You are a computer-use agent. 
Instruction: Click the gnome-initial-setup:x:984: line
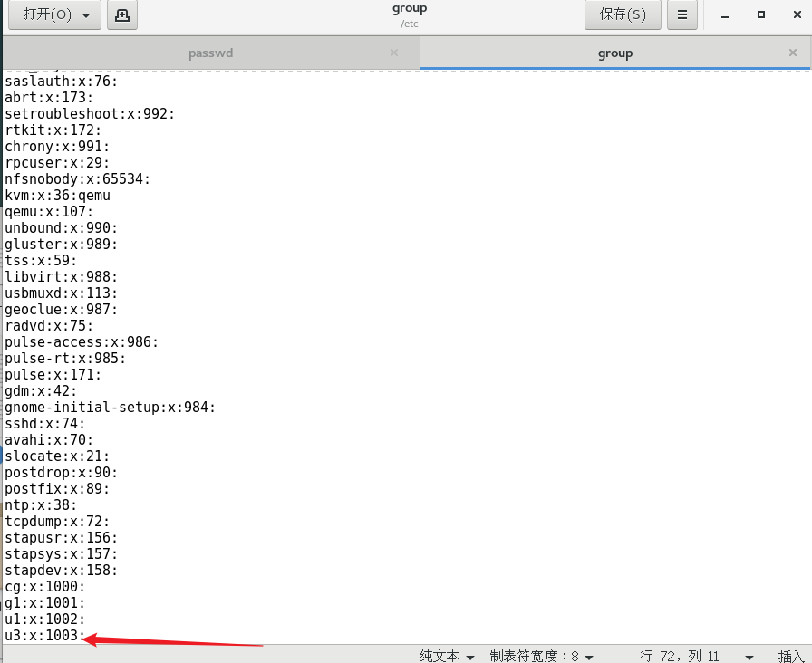[109, 407]
